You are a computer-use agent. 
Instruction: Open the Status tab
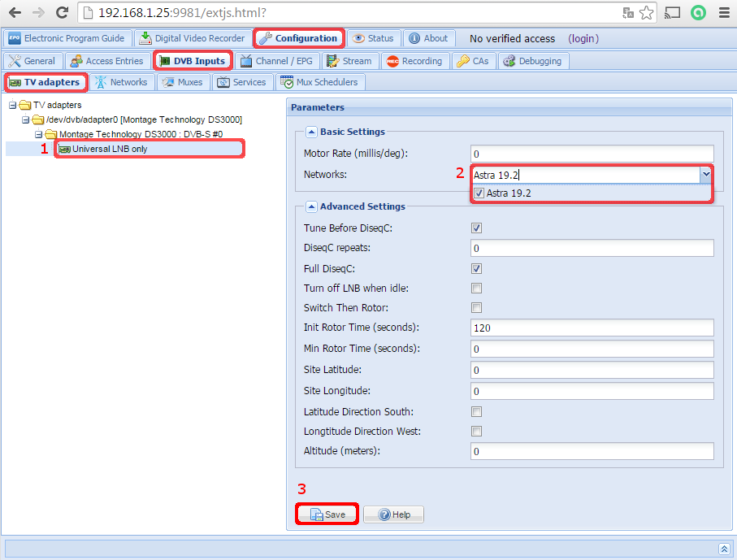click(x=374, y=38)
